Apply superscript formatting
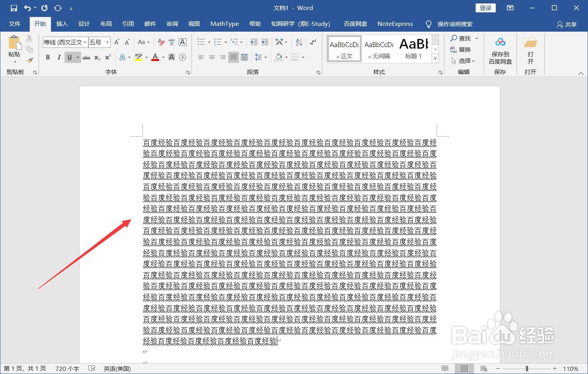The width and height of the screenshot is (588, 374). 107,57
